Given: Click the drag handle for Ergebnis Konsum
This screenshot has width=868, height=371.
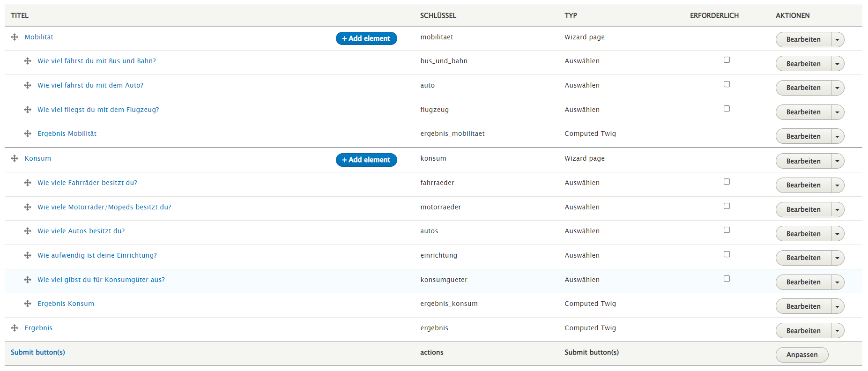Looking at the screenshot, I should tap(28, 304).
